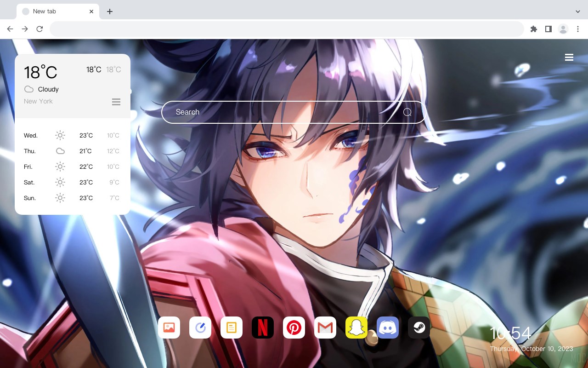
Task: Click the Thursday, October 10, 2023 date
Action: point(531,349)
